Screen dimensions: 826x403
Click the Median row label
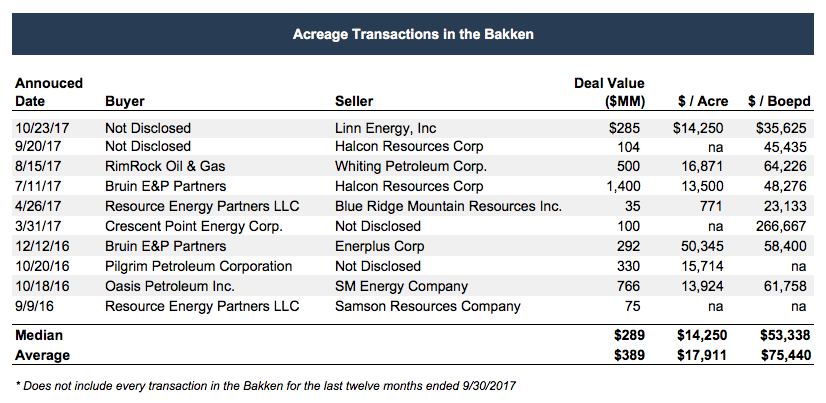tap(40, 336)
